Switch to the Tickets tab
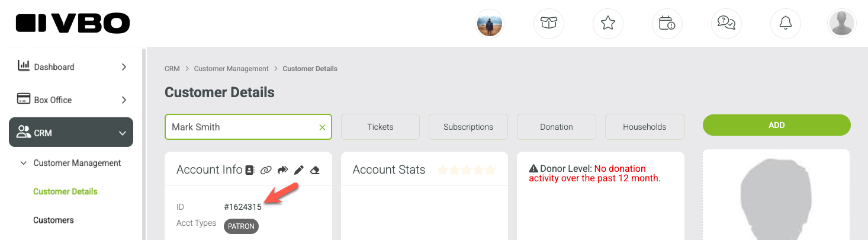This screenshot has width=868, height=240. coord(380,127)
